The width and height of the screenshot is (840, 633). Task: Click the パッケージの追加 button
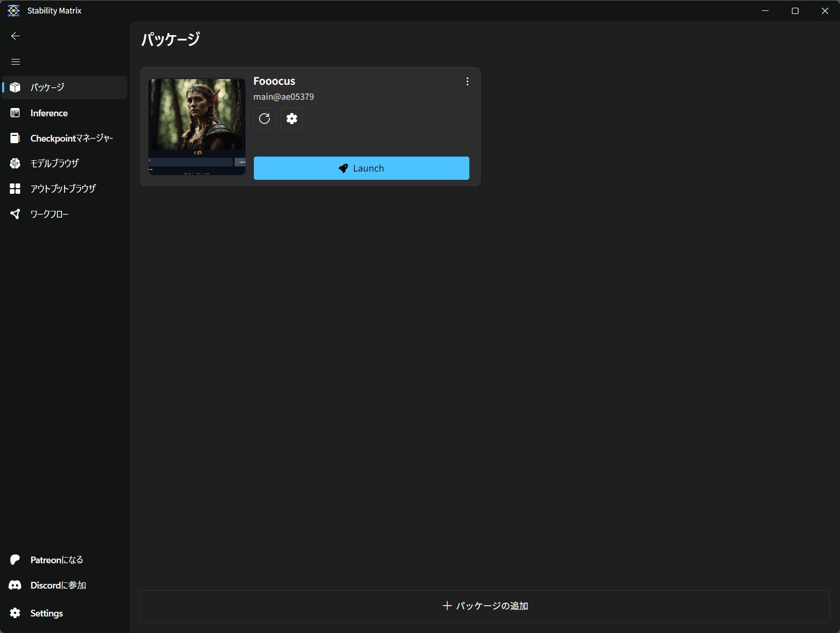[x=484, y=606]
